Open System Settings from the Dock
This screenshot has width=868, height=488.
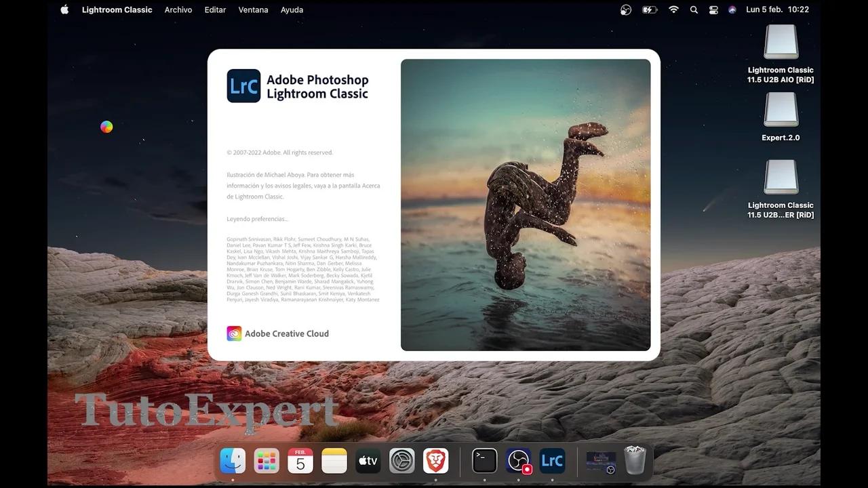pyautogui.click(x=402, y=461)
